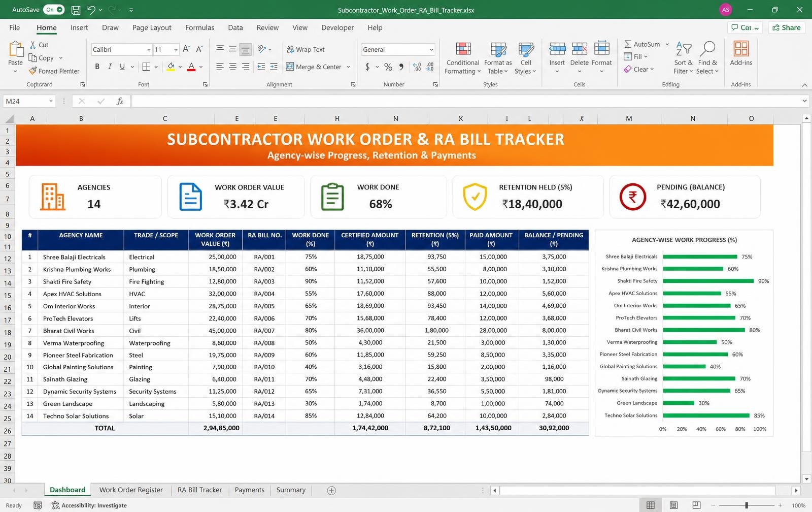Click the Wrap Text icon
The width and height of the screenshot is (812, 512).
pos(291,49)
